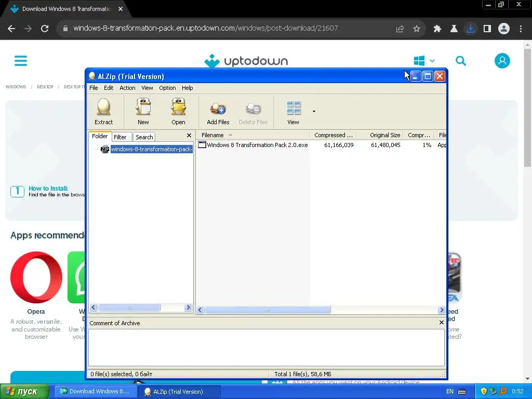This screenshot has height=399, width=532.
Task: Open the Help menu in ALZip
Action: point(187,88)
